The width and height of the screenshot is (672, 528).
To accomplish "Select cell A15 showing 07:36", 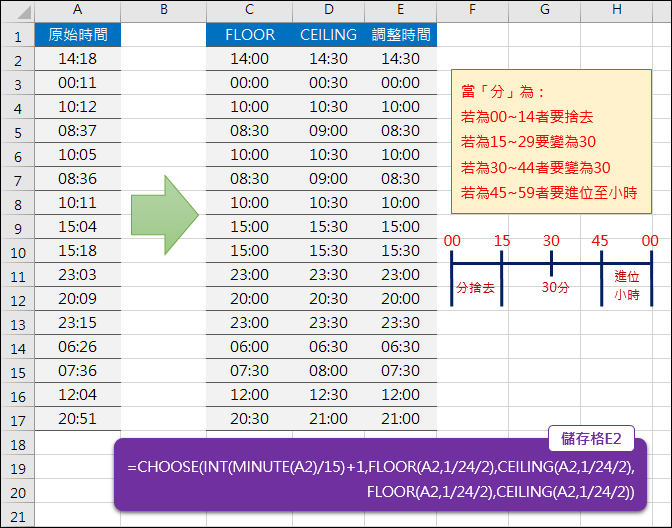I will [78, 371].
